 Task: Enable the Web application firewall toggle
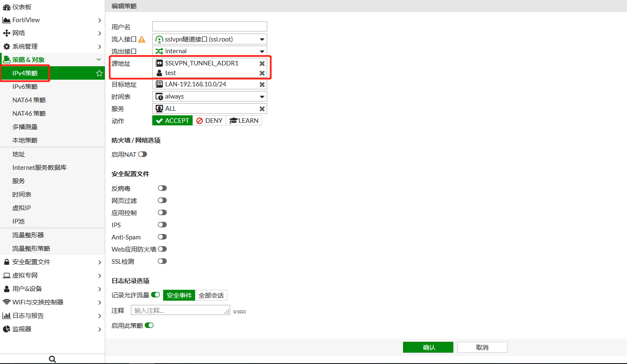point(162,249)
